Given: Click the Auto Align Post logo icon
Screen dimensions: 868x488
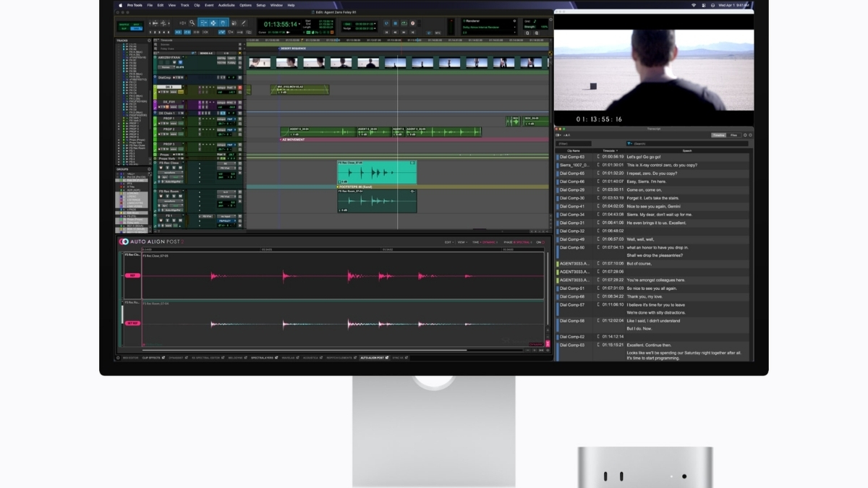Looking at the screenshot, I should (124, 241).
